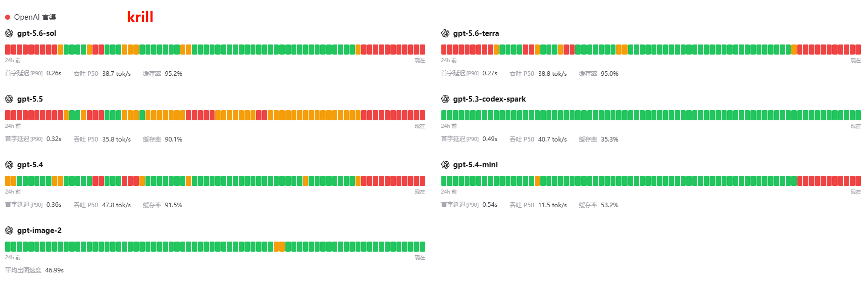Click the OpenAI logo beside gpt-5.5

9,99
